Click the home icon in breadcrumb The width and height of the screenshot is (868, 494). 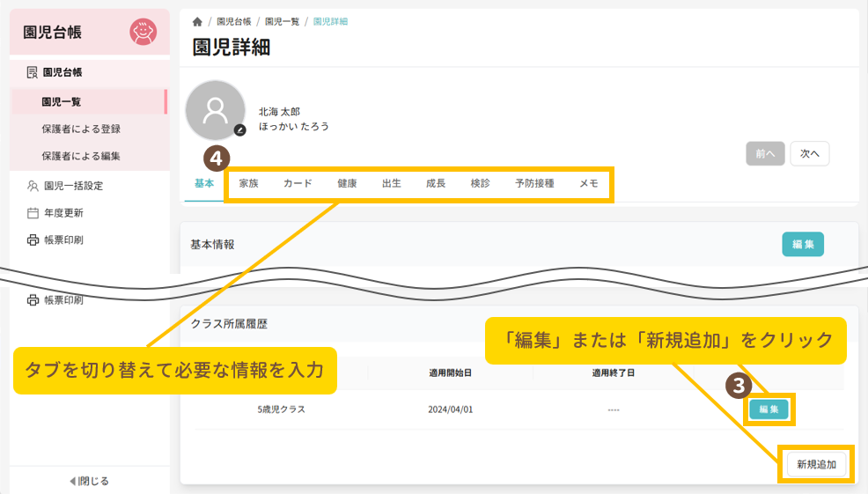[x=197, y=21]
